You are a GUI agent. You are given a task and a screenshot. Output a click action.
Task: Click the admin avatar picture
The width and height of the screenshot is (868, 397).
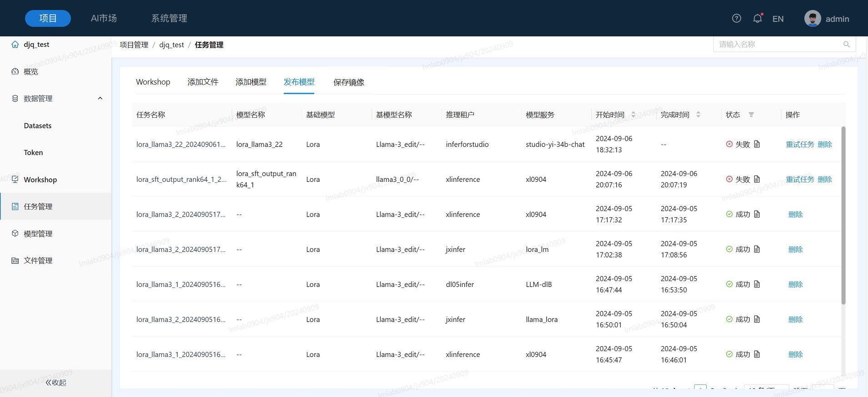[x=812, y=19]
